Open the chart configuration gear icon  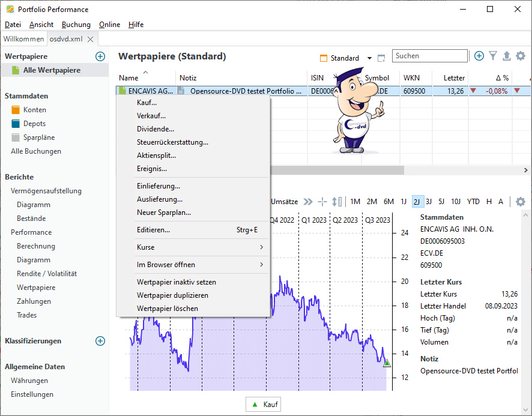pos(521,202)
